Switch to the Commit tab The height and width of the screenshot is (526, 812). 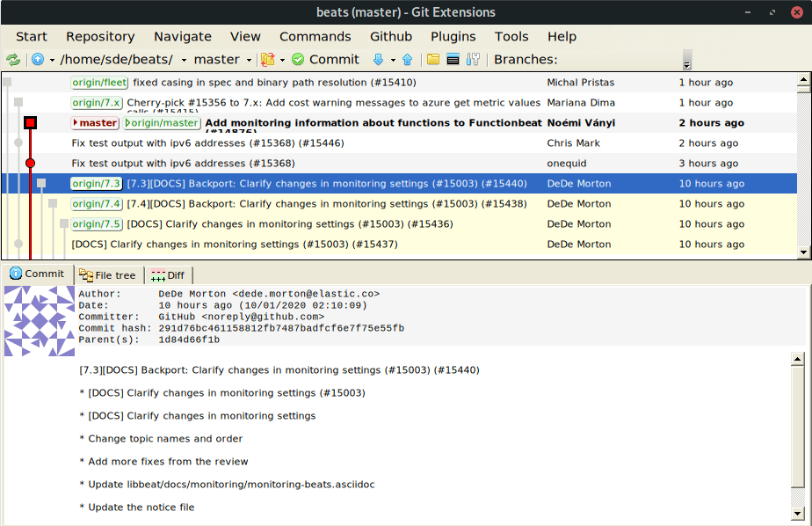pos(37,274)
